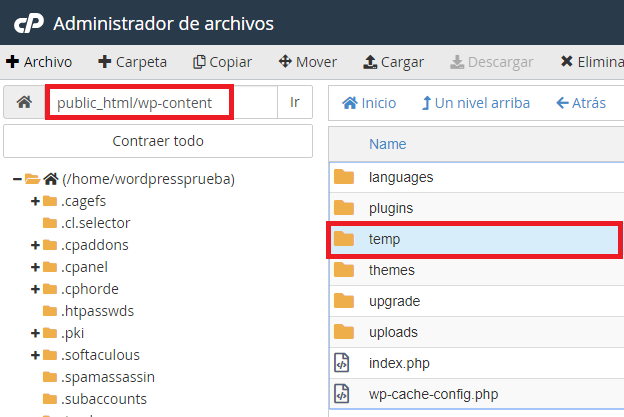Select the index.php file icon
This screenshot has height=417, width=624.
[342, 363]
